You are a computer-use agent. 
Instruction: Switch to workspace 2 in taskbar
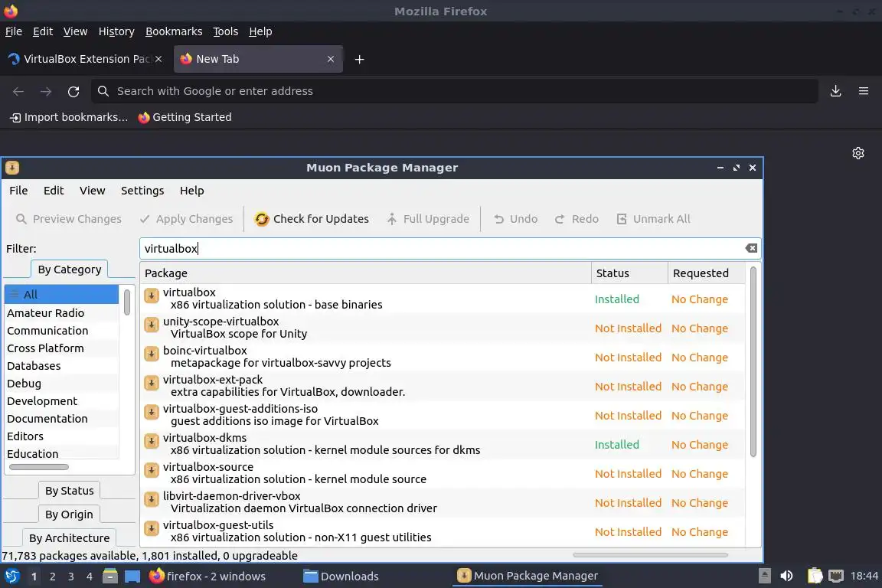click(52, 577)
